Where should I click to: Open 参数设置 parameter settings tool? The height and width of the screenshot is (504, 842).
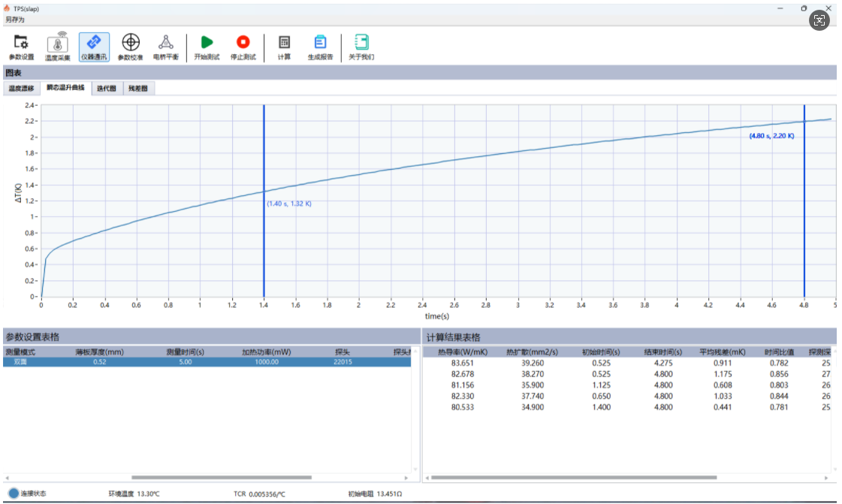point(21,47)
